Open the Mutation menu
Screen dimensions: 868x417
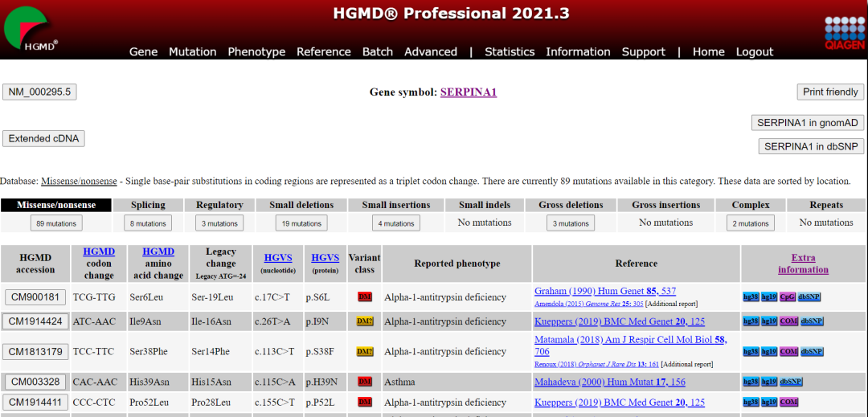pos(193,51)
